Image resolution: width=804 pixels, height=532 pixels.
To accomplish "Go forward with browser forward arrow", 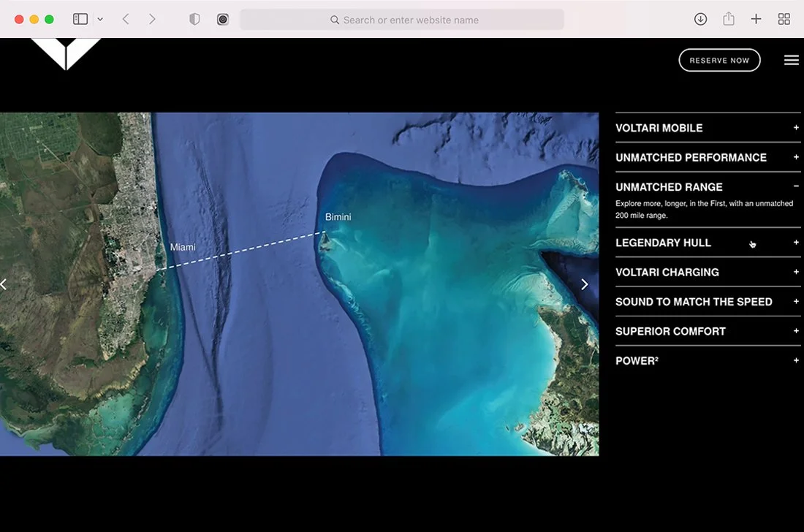I will pyautogui.click(x=152, y=20).
